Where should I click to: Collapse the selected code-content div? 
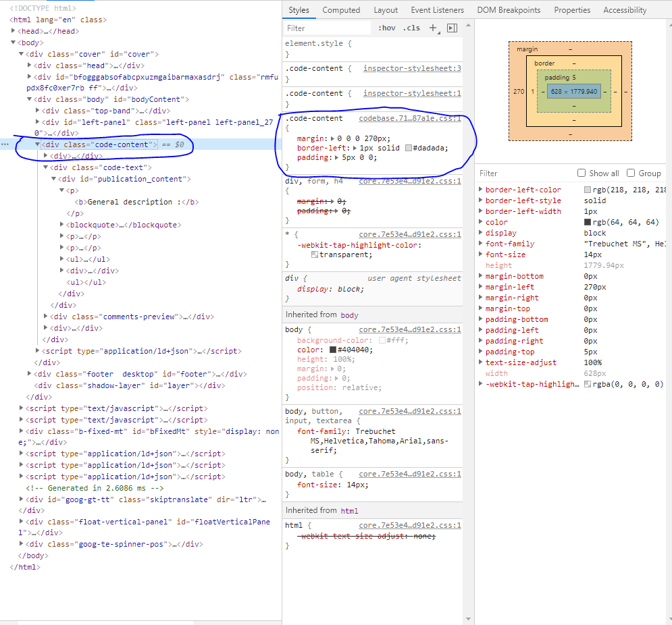pyautogui.click(x=37, y=144)
